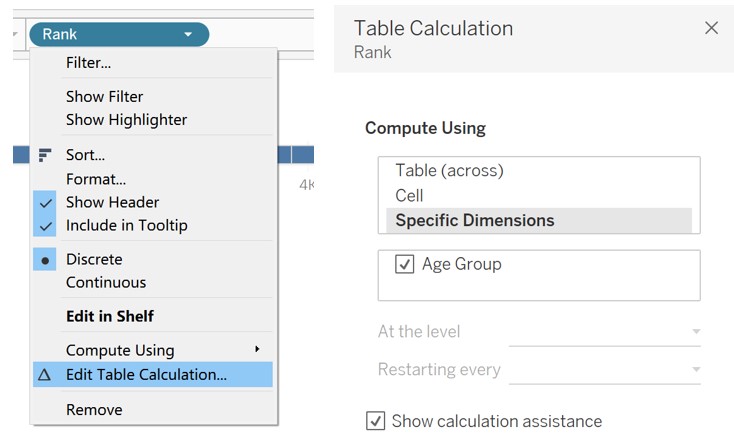
Task: Close the Table Calculation dialog
Action: [x=711, y=28]
